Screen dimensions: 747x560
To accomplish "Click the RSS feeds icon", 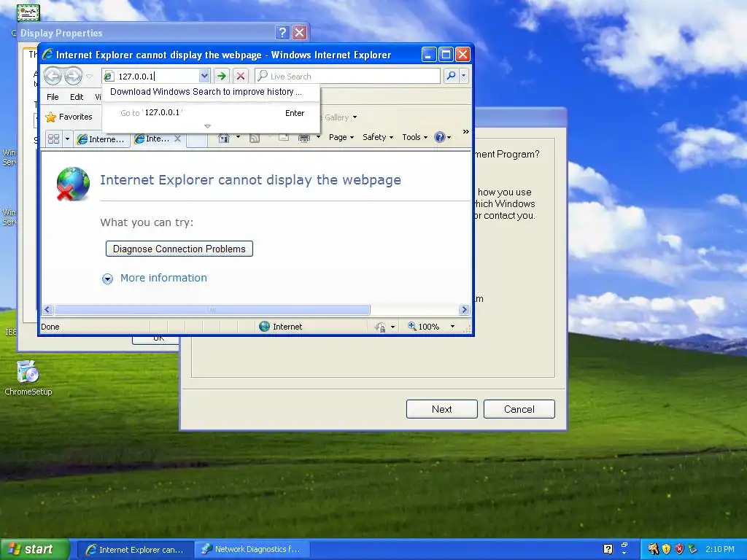I will (255, 138).
